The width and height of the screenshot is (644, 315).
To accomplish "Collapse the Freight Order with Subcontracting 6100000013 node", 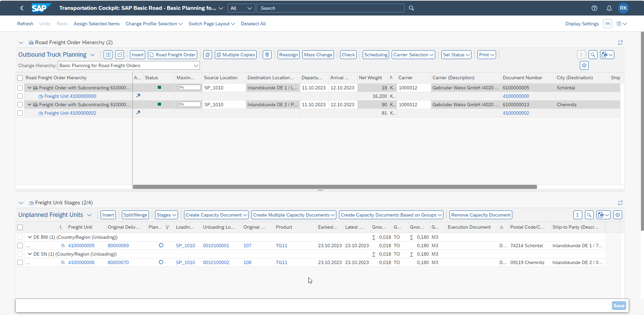I will (29, 104).
